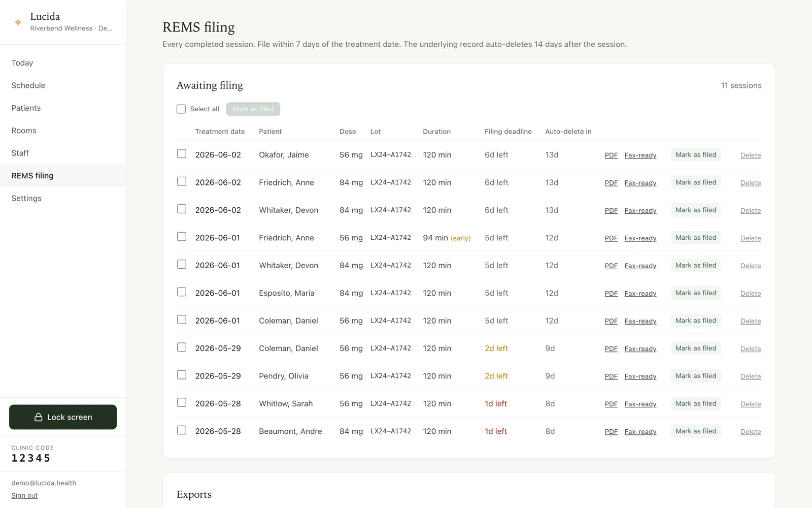Open PDF for Friedrich, Anne 2026-06-01
Screen dimensions: 812x508
click(x=611, y=238)
